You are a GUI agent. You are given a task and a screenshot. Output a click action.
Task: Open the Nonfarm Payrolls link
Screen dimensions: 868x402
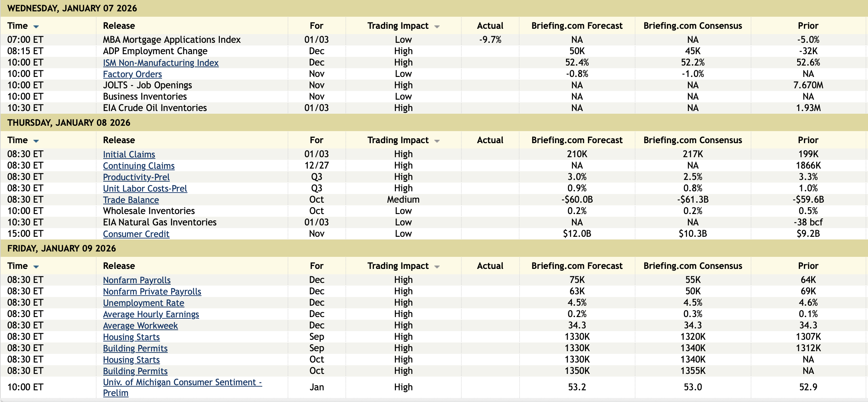pyautogui.click(x=136, y=280)
